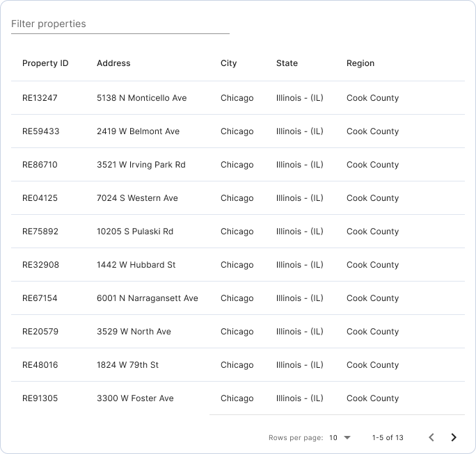Select property ID RE13247

tap(40, 98)
